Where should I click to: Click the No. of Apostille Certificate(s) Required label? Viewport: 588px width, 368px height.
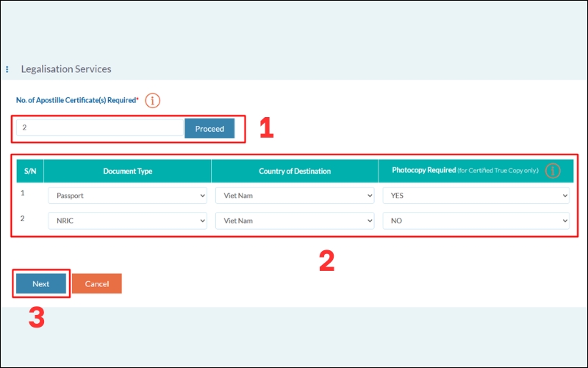(x=77, y=100)
